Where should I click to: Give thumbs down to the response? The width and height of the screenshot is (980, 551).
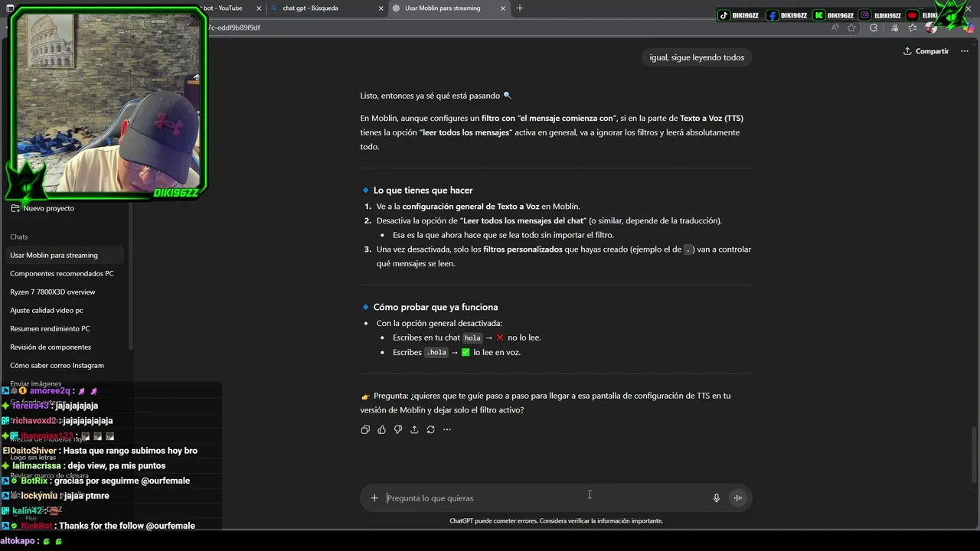coord(398,430)
